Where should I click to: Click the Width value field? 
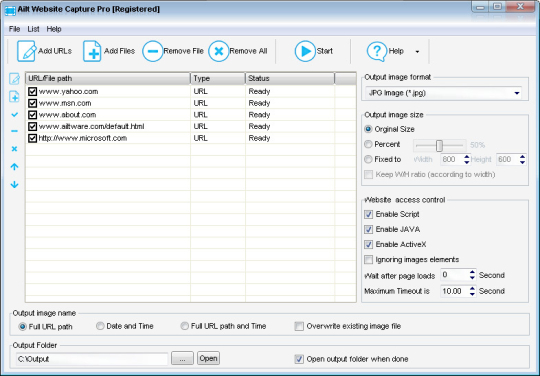pos(452,159)
